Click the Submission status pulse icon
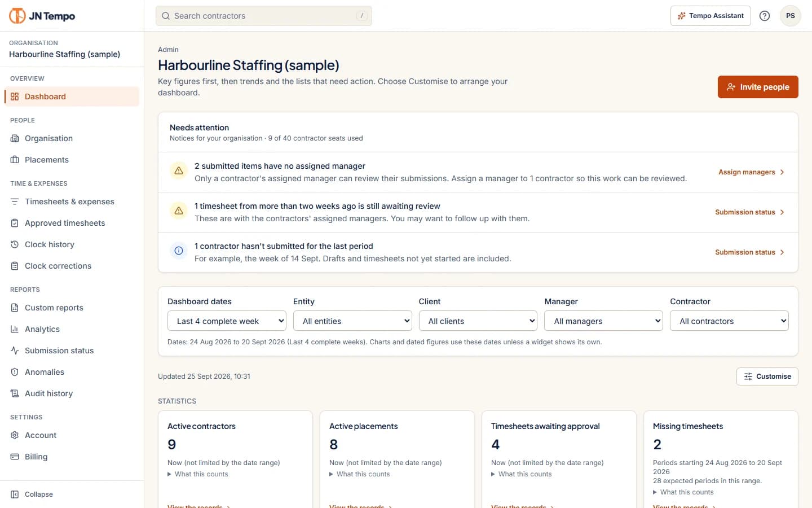Image resolution: width=812 pixels, height=508 pixels. 15,351
